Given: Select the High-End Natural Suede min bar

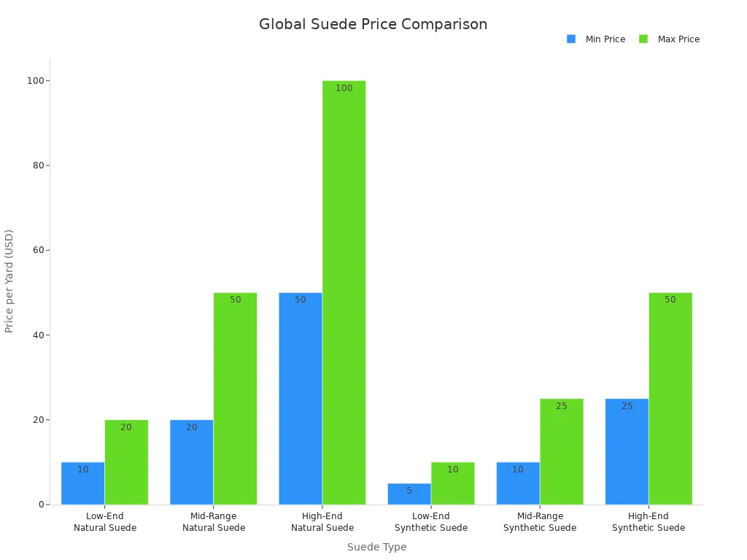Looking at the screenshot, I should pos(301,398).
